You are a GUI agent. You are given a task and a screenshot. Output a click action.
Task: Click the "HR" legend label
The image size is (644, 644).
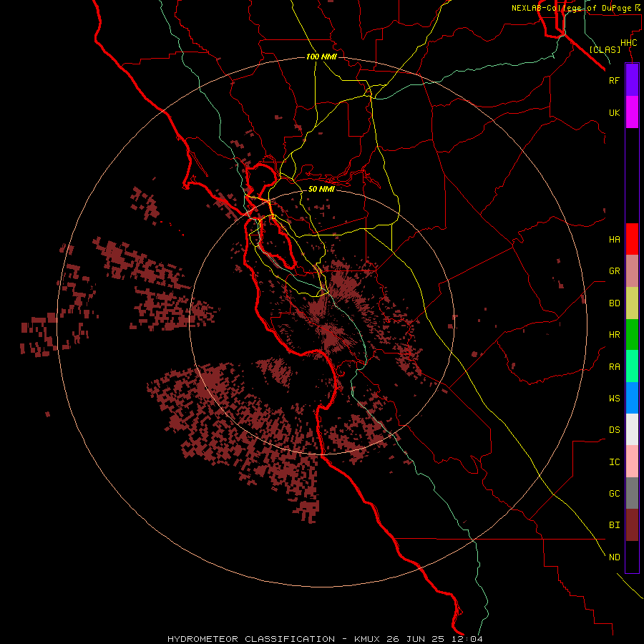pos(614,335)
